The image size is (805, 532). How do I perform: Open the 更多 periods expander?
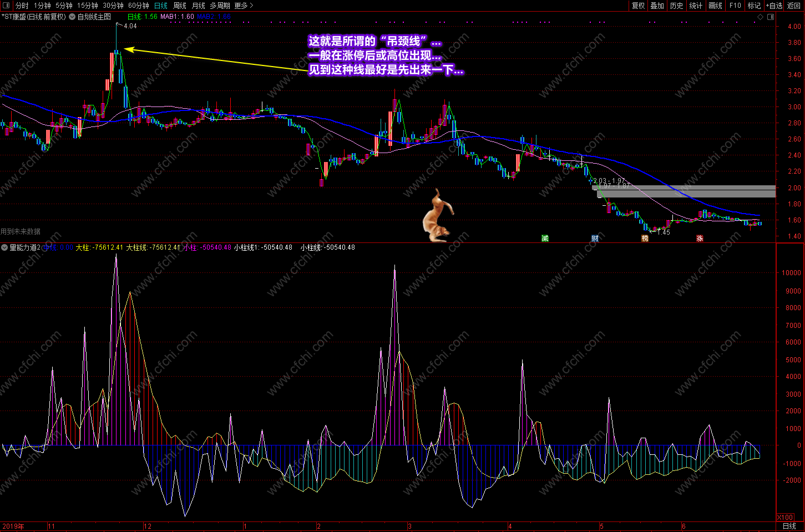[244, 6]
